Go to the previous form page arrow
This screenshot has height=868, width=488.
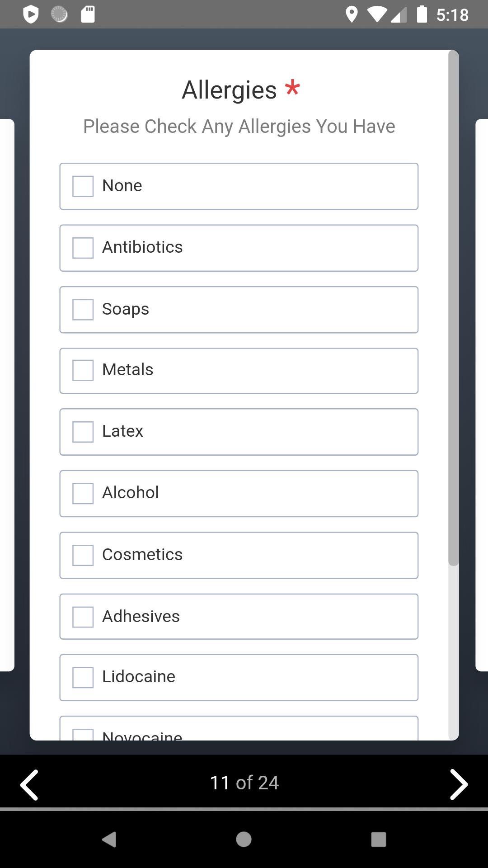click(x=29, y=785)
